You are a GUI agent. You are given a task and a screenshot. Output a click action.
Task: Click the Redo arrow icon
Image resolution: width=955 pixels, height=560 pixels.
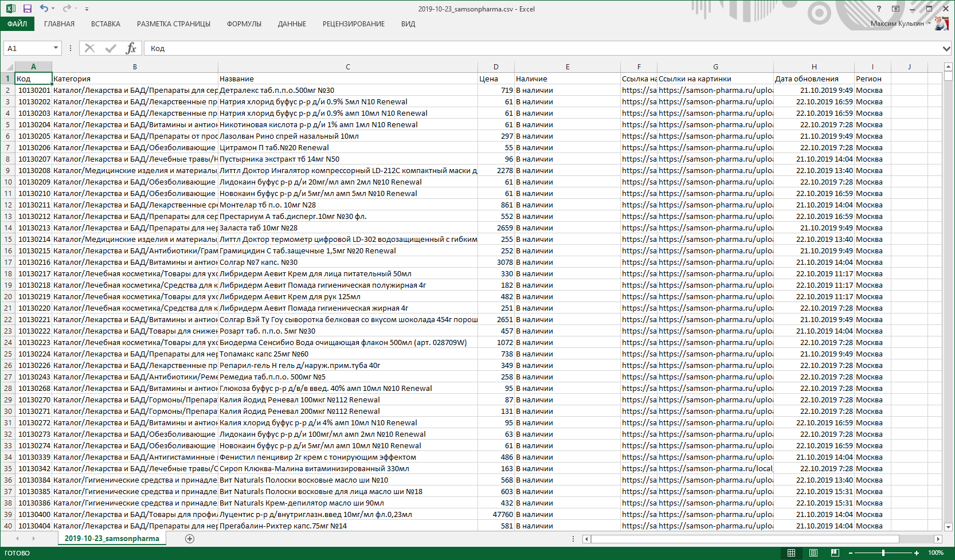click(x=66, y=9)
